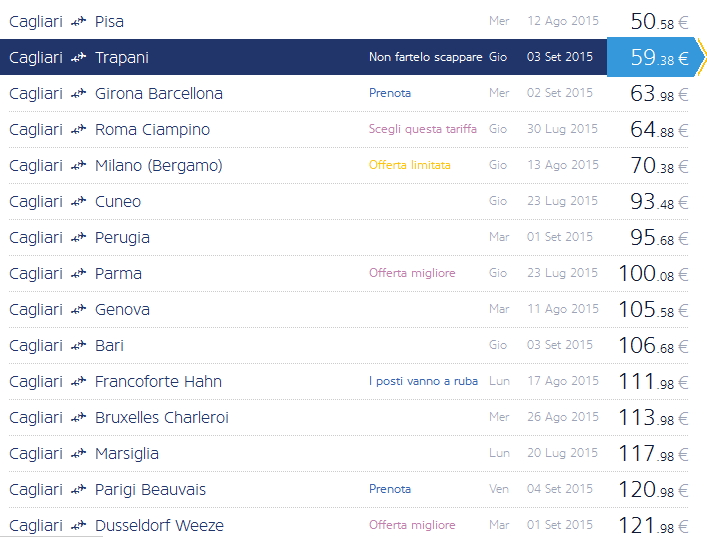Image resolution: width=707 pixels, height=537 pixels.
Task: Click the plane icon before Milano (Bergamo)
Action: [79, 166]
